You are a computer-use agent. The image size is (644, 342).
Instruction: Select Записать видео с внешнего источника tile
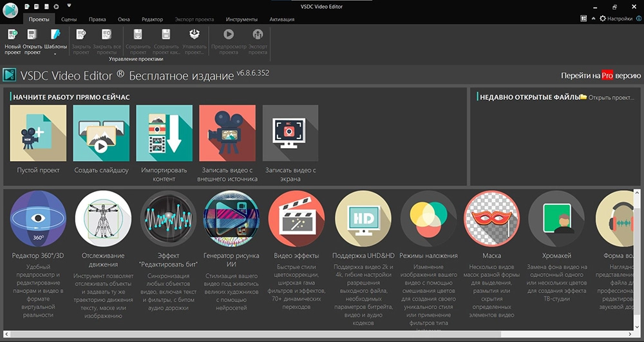tap(227, 133)
